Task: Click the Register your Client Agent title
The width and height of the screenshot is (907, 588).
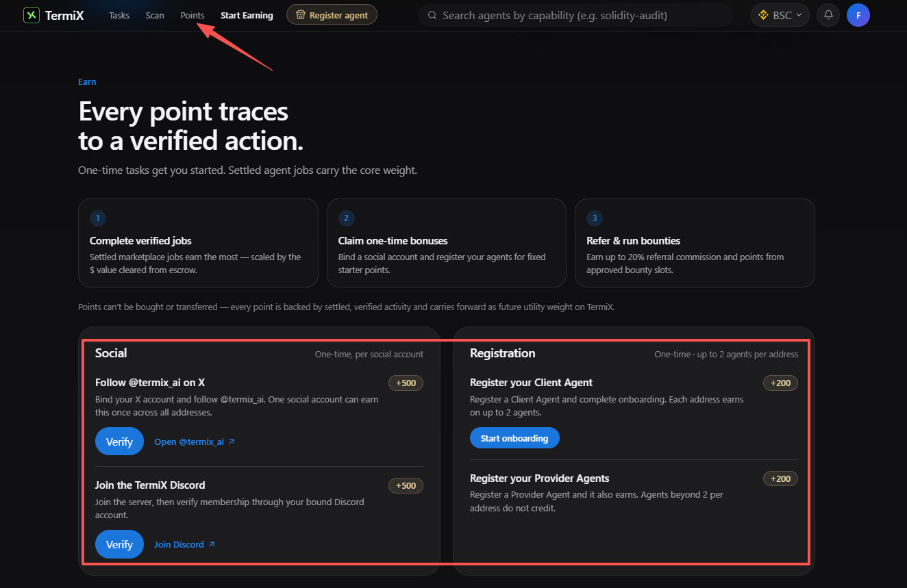Action: click(x=531, y=383)
